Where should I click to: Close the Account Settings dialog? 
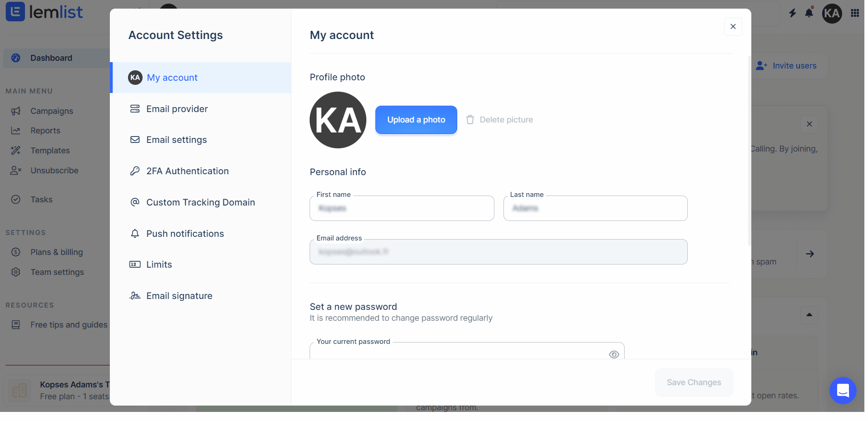[x=733, y=27]
